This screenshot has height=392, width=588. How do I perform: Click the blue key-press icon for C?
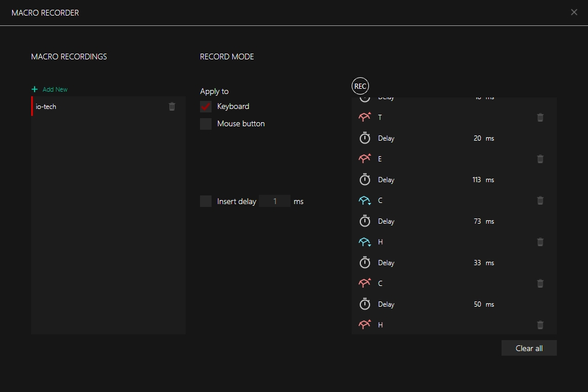point(364,200)
